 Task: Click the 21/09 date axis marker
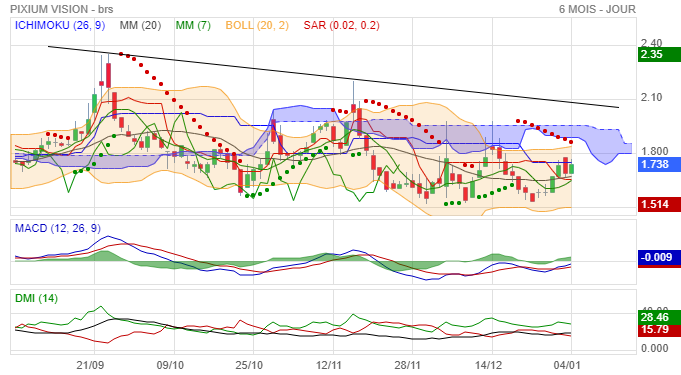[90, 365]
